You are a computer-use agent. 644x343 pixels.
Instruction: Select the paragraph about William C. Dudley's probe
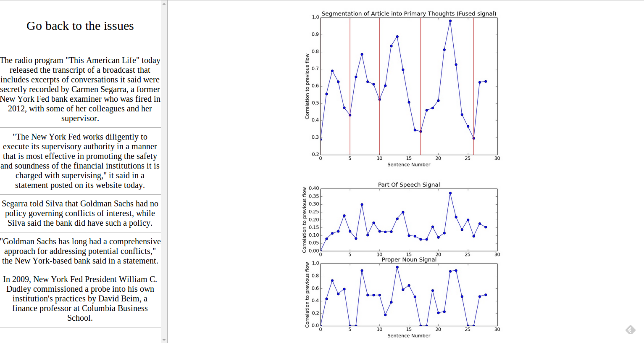(80, 298)
